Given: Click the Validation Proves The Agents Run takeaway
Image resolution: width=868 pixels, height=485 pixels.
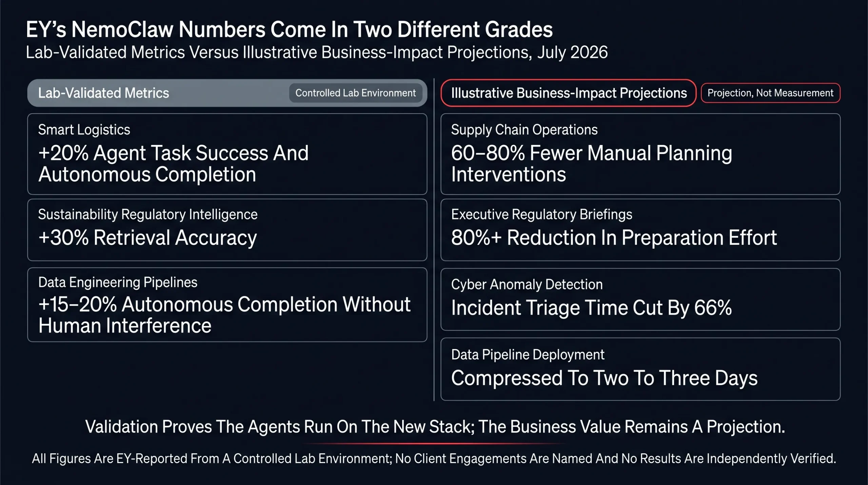Looking at the screenshot, I should click(x=435, y=427).
